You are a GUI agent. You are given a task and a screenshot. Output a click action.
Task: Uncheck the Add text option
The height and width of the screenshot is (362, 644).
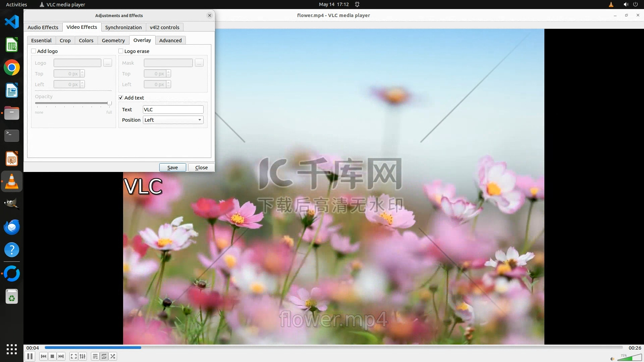[x=121, y=98]
